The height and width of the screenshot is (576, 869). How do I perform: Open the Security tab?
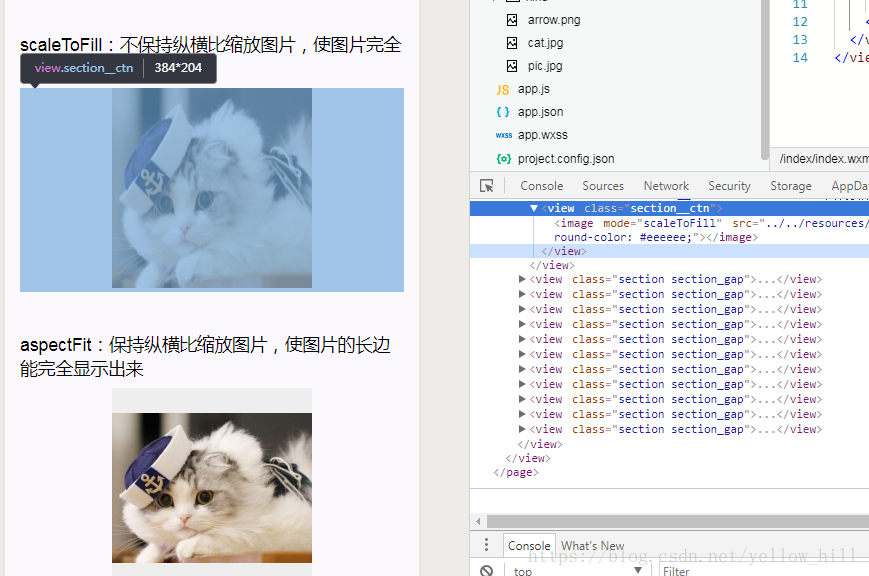[x=729, y=186]
